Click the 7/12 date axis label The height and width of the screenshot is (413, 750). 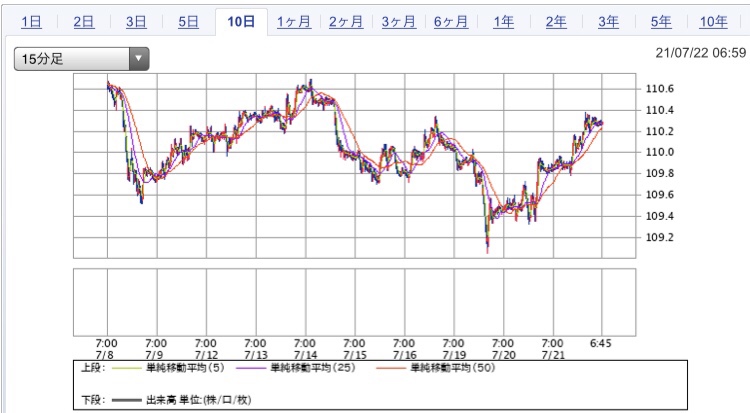pos(206,355)
